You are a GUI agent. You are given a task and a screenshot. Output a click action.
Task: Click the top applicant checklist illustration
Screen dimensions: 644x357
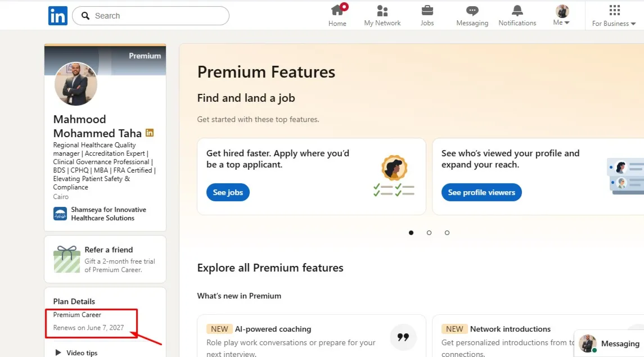tap(394, 175)
